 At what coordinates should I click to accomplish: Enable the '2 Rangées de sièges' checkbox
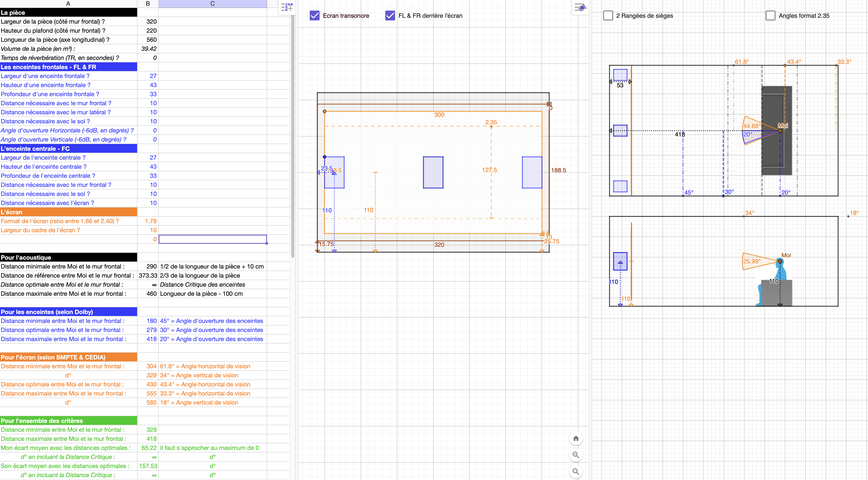608,15
